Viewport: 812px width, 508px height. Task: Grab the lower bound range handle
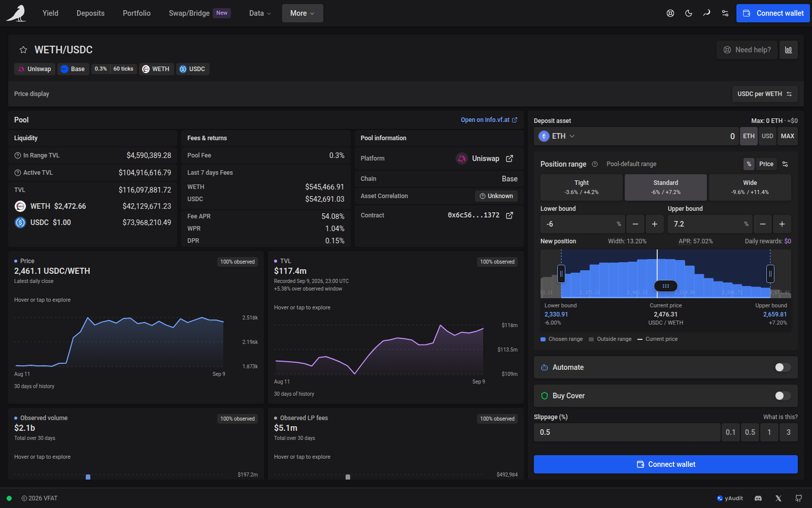561,274
